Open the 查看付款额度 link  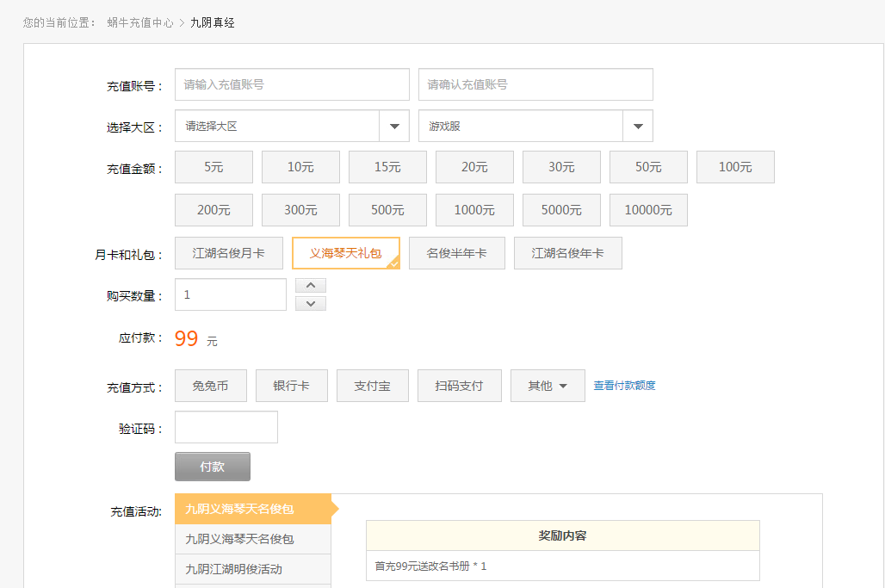(624, 386)
